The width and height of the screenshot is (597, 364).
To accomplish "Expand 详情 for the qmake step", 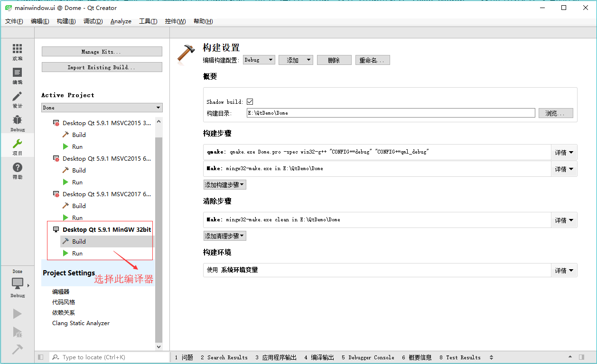I will (564, 153).
